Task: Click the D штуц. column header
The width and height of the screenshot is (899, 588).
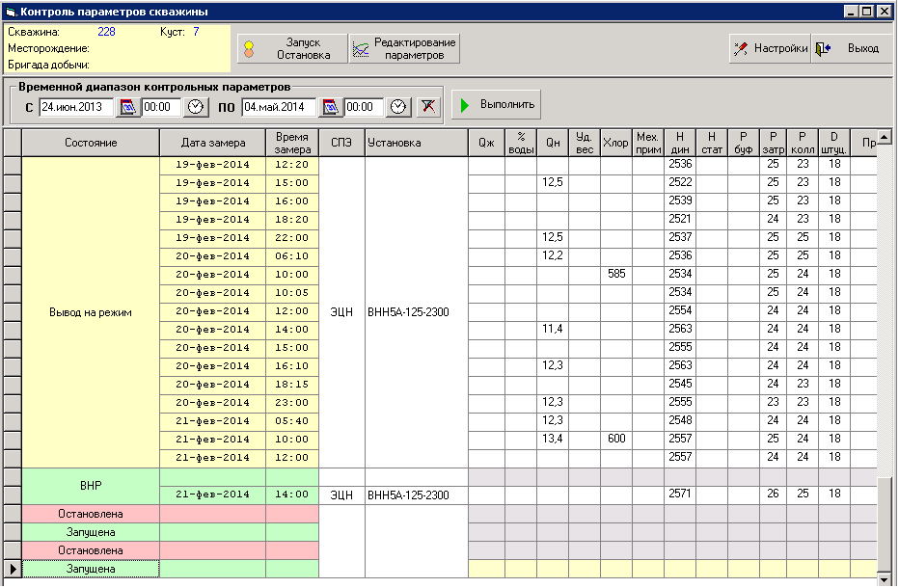Action: [x=834, y=143]
